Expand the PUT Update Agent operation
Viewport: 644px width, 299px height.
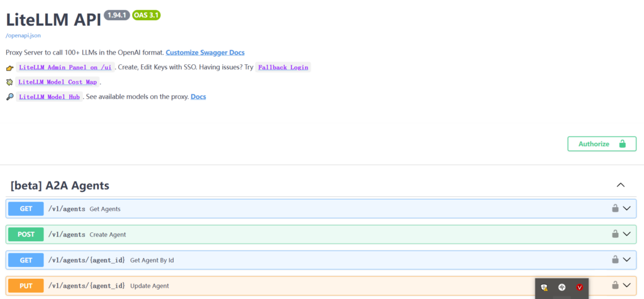click(x=321, y=285)
